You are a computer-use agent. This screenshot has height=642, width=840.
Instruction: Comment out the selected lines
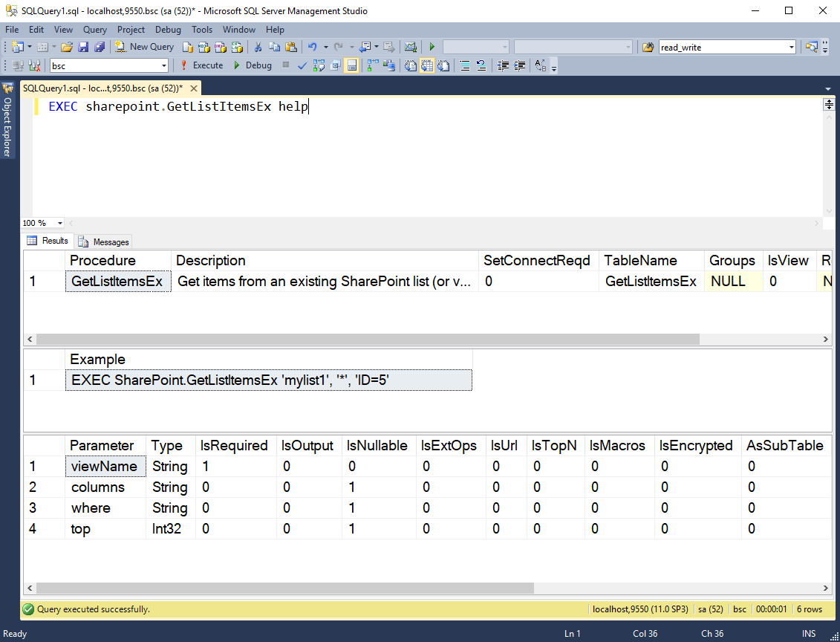pyautogui.click(x=465, y=65)
